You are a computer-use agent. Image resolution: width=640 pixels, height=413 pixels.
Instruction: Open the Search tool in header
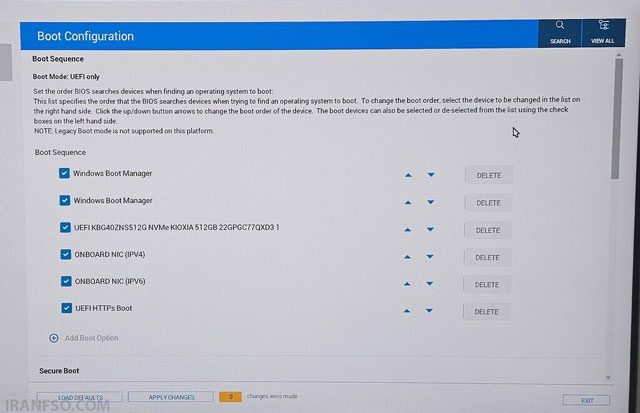560,33
